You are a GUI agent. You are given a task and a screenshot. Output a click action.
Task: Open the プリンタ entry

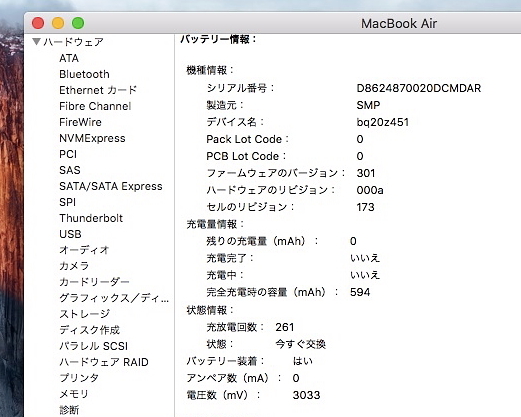[79, 378]
